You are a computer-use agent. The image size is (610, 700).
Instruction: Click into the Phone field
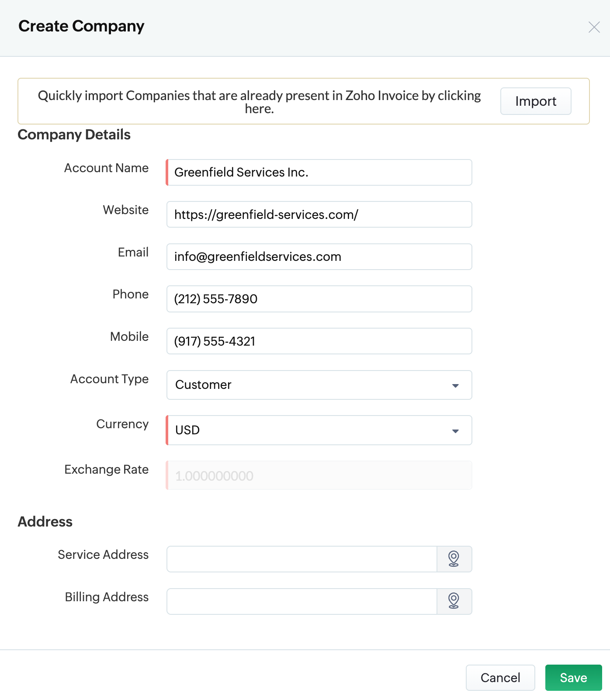(x=319, y=299)
